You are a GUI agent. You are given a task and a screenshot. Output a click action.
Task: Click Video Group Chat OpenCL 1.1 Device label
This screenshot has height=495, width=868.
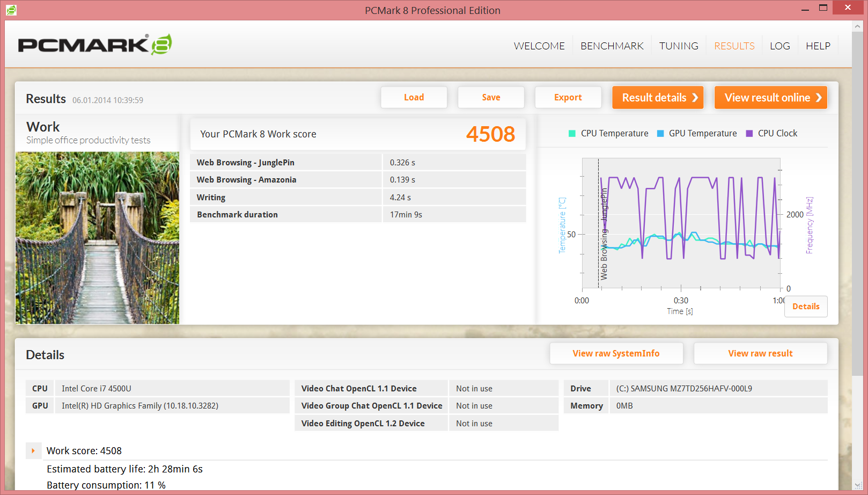[372, 405]
